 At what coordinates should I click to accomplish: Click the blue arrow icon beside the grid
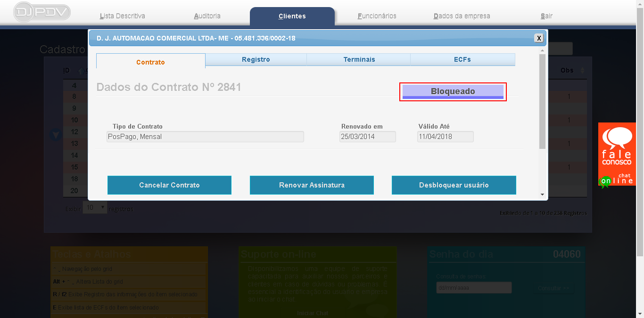pyautogui.click(x=55, y=135)
